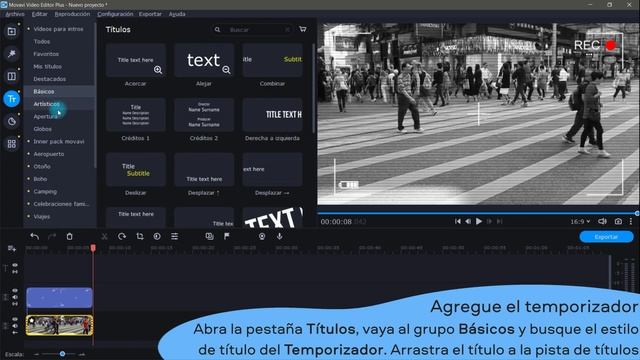Screen dimensions: 640x360
Task: Collapse the Videos para intros group
Action: click(29, 29)
